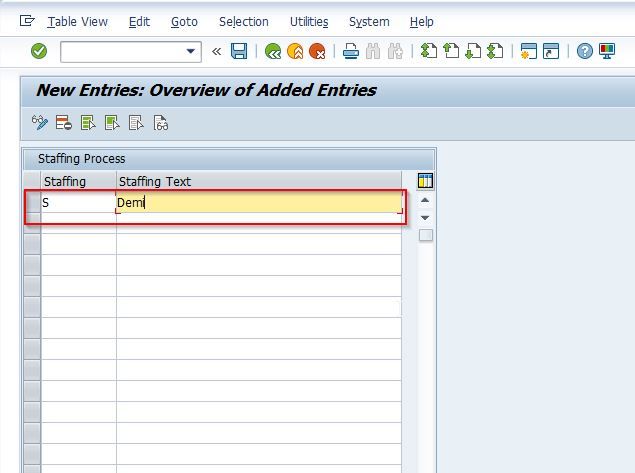Click the Print icon
Viewport: 635px width, 473px height.
click(351, 51)
